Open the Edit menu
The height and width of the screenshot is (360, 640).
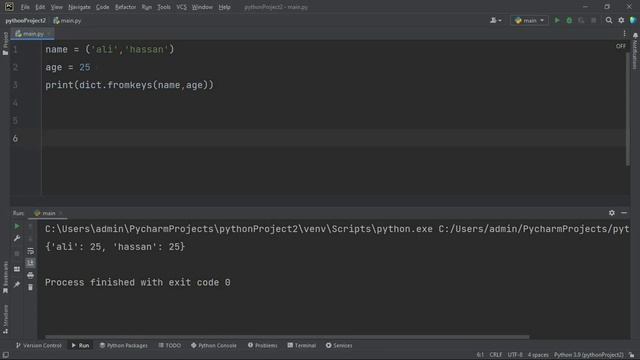pyautogui.click(x=40, y=7)
